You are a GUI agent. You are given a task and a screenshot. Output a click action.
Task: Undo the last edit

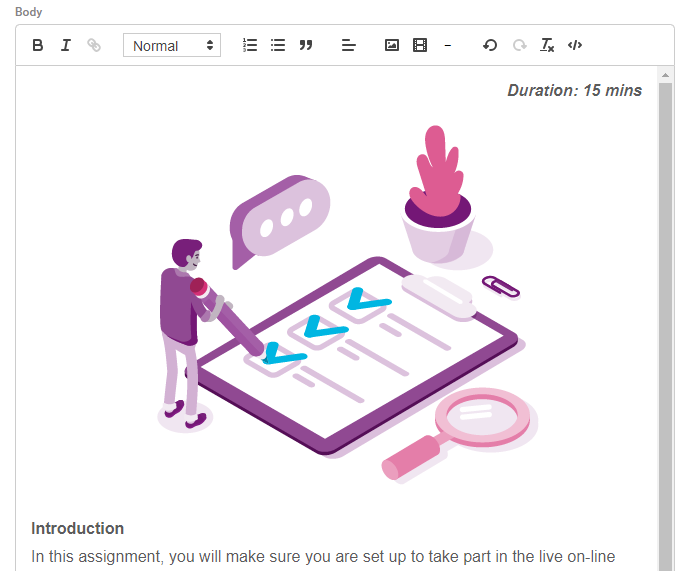coord(490,45)
